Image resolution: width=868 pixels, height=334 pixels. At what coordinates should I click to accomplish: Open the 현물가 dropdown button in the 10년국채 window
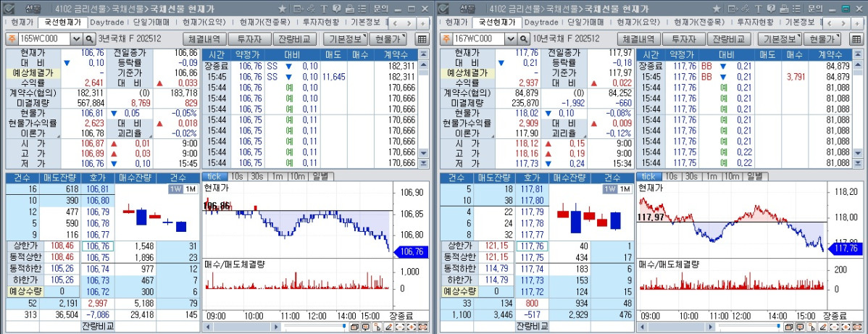(822, 39)
